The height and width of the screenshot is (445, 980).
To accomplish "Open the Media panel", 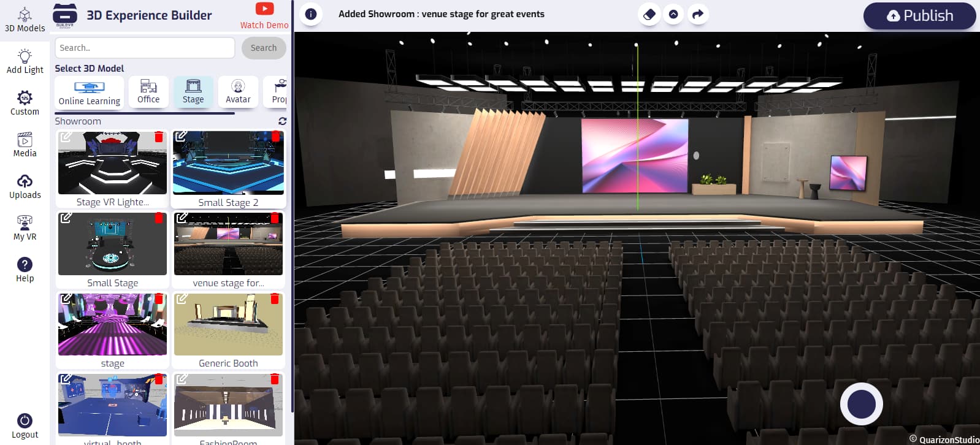I will tap(25, 145).
